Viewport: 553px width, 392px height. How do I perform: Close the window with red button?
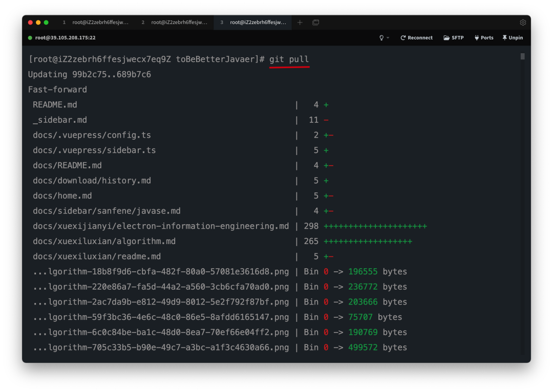30,22
